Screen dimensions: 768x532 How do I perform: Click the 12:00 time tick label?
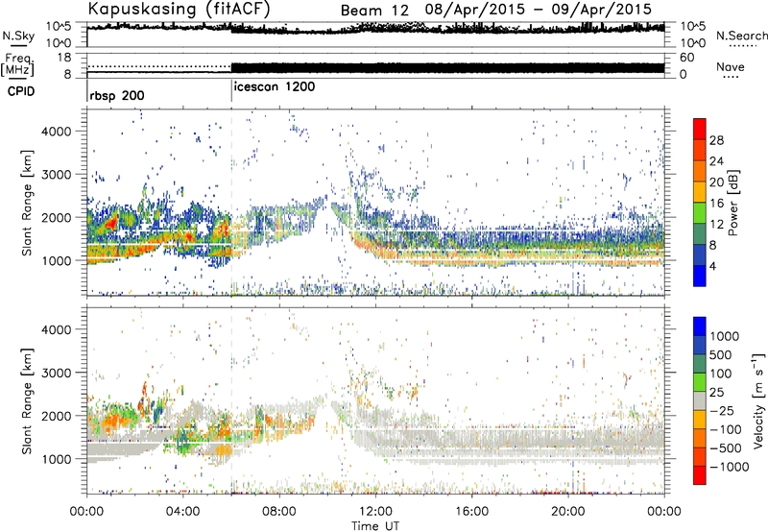point(375,512)
